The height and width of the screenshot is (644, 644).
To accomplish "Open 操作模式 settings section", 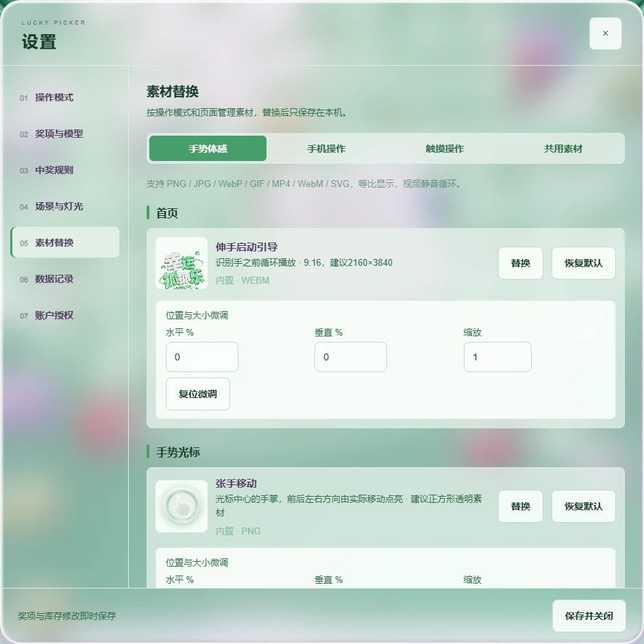I will (x=65, y=97).
